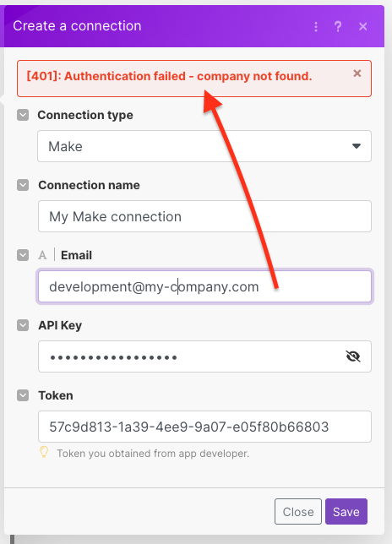Toggle the chevron box next to API Key

(x=23, y=325)
